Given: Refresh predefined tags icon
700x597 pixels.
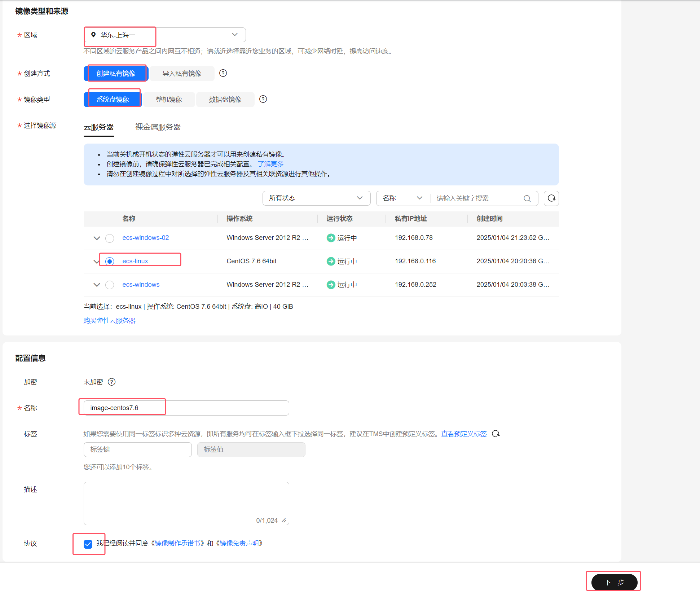Looking at the screenshot, I should (496, 434).
